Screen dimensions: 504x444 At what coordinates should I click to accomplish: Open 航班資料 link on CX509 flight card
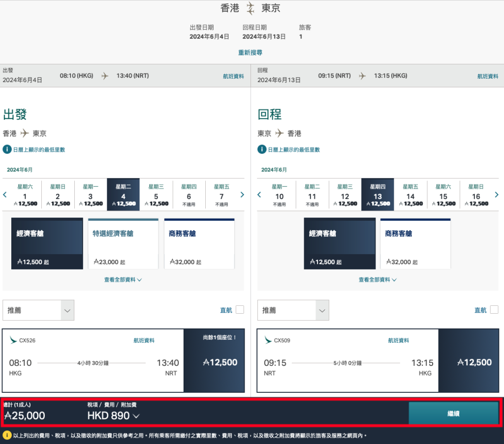click(399, 340)
